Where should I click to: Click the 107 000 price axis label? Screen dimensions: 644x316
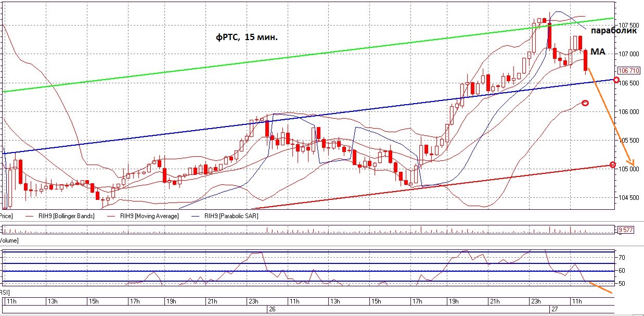[629, 54]
